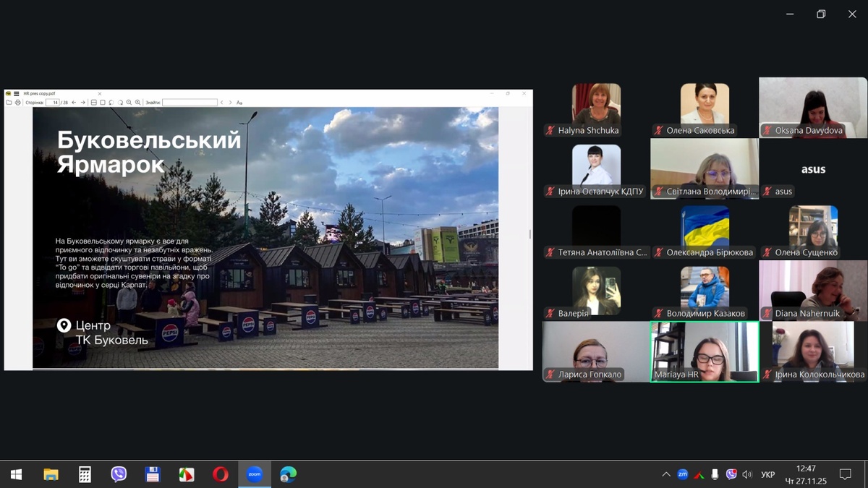Expand hidden system tray icons chevron
Viewport: 868px width, 488px height.
click(665, 474)
